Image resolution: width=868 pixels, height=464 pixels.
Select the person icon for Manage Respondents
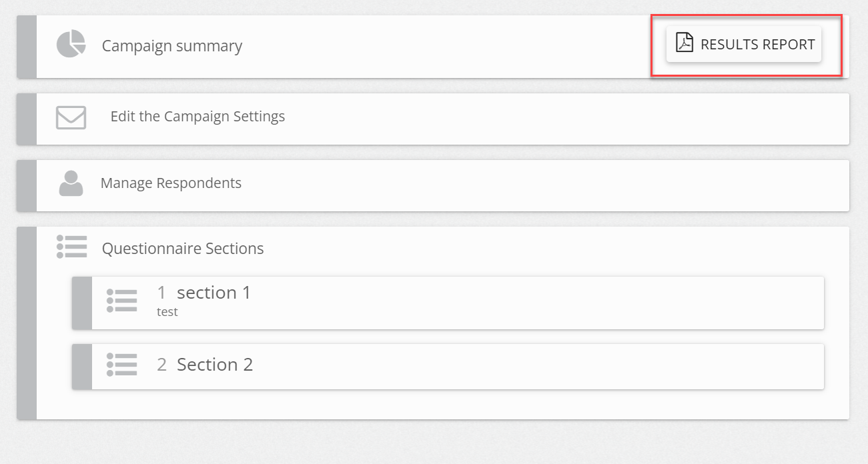71,183
